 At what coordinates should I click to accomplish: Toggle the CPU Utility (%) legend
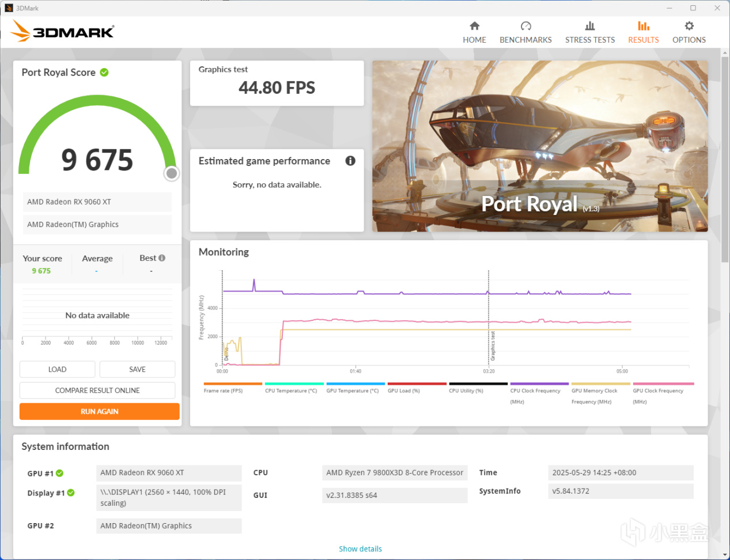point(478,388)
